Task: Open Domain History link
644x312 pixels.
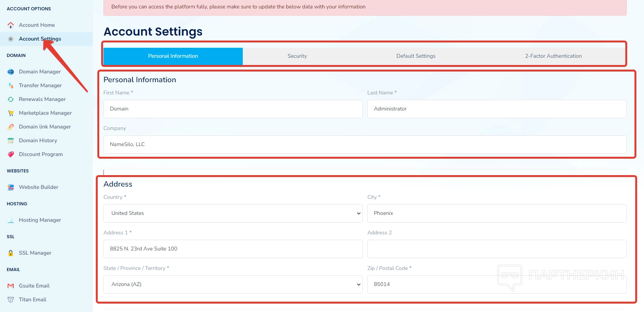Action: pos(38,141)
